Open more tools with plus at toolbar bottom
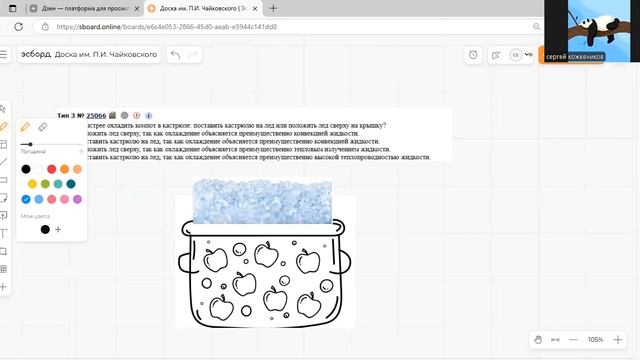Image resolution: width=640 pixels, height=360 pixels. 3,287
